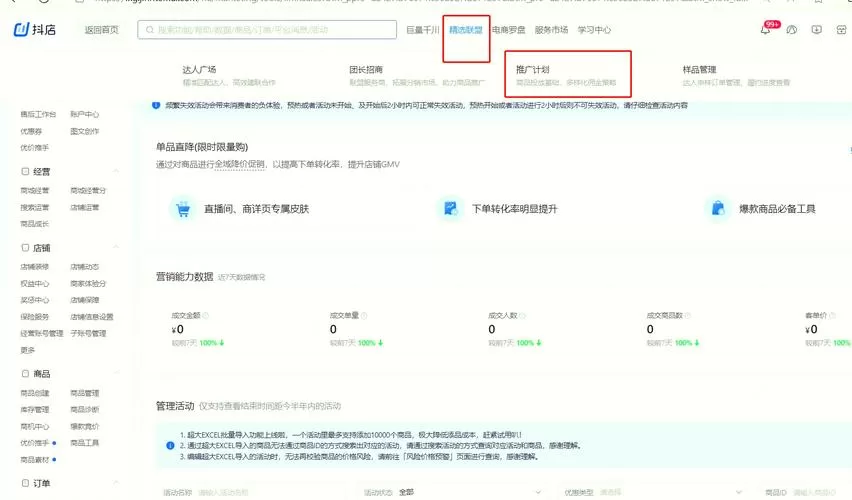Screen dimensions: 852x500
Task: Click help icon next to 成交人数
Action: click(522, 315)
